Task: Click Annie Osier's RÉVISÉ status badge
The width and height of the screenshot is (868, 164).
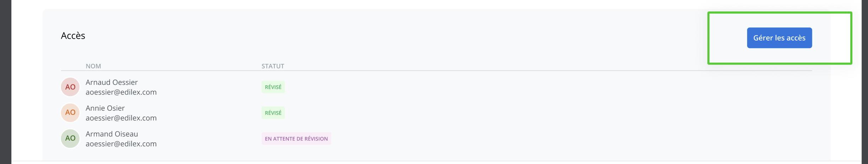Action: coord(273,113)
